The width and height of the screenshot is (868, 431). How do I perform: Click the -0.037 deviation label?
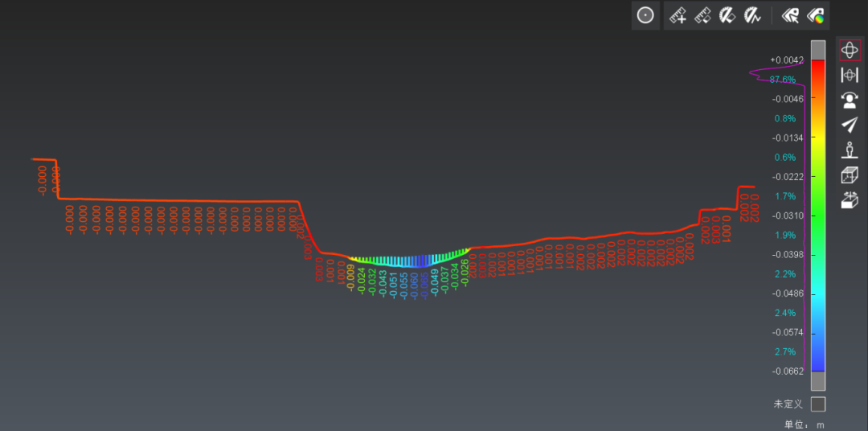444,280
